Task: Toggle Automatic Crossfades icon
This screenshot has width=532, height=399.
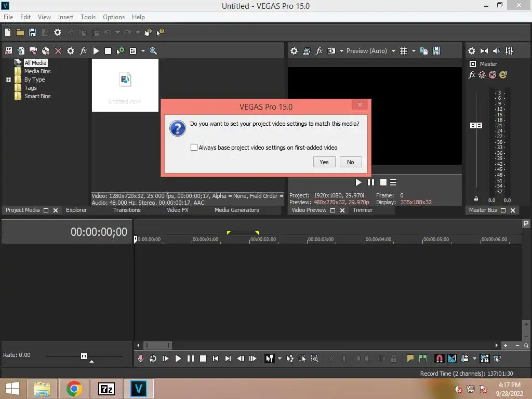Action: (x=452, y=358)
